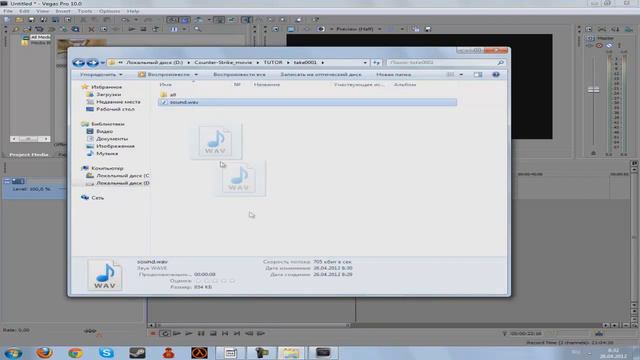Click the TUTOR breadcrumb in address bar
This screenshot has width=640, height=360.
coord(273,62)
